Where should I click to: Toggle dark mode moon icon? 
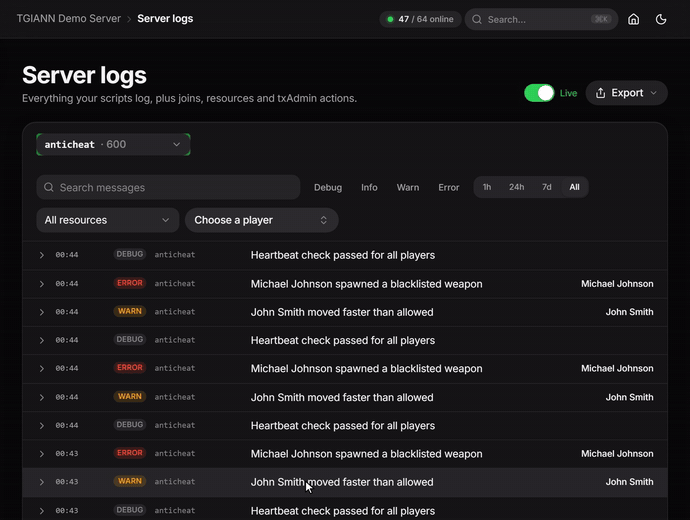[661, 19]
